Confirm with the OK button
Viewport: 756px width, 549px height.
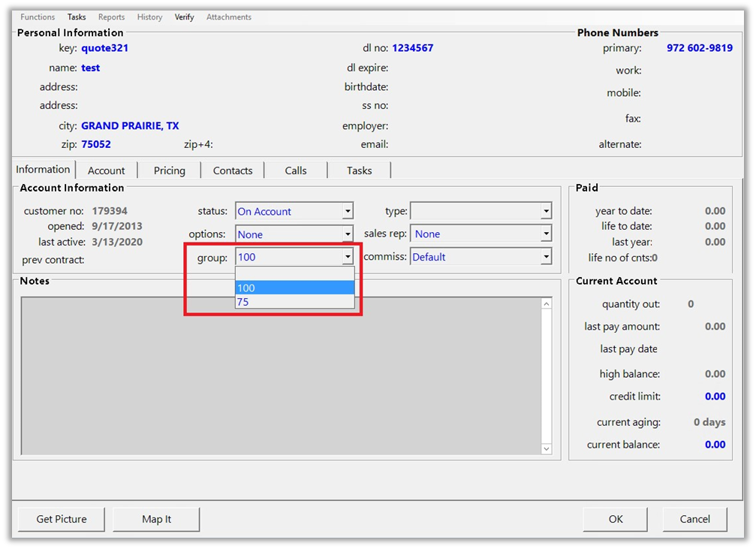pyautogui.click(x=616, y=519)
